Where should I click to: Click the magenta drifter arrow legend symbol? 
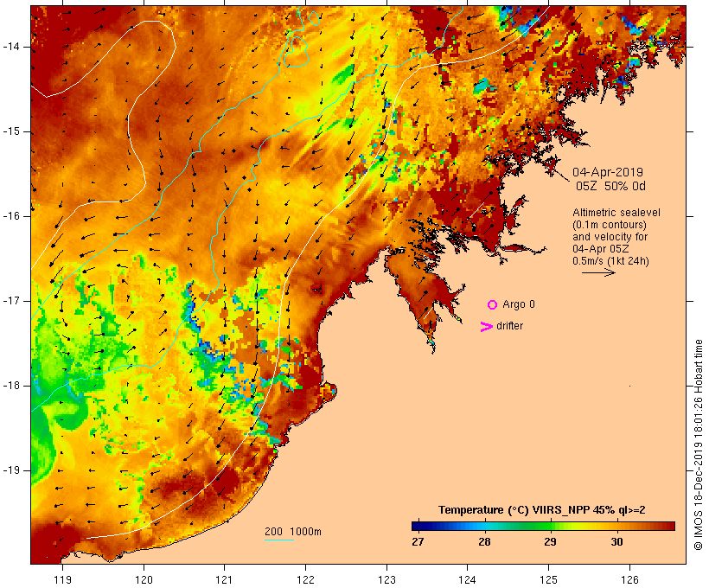pos(487,327)
